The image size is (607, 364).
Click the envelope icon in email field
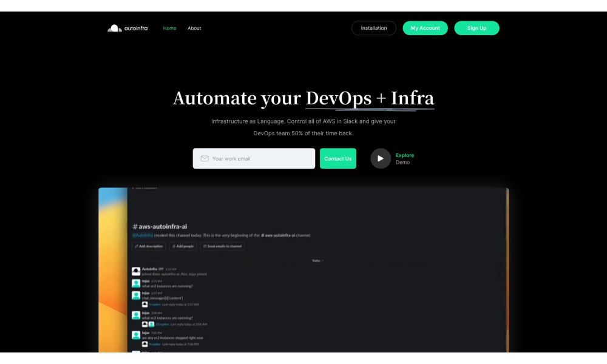pos(205,158)
